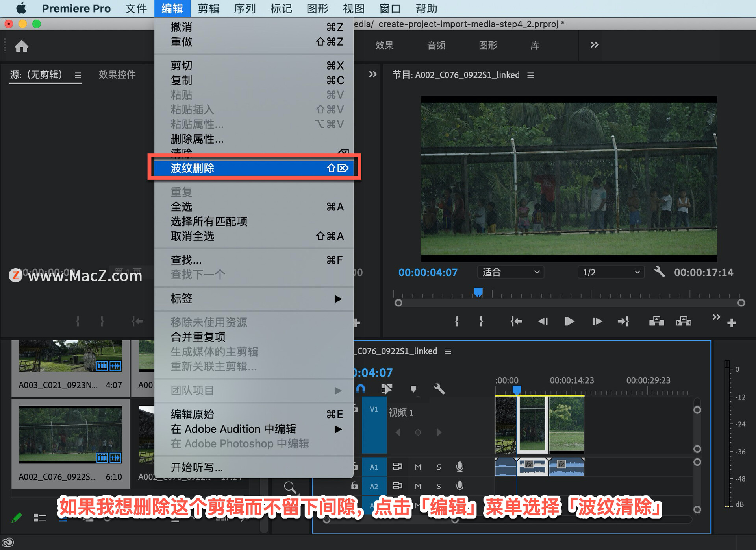Open Program monitor settings with the wrench icon
The height and width of the screenshot is (550, 756).
[659, 272]
